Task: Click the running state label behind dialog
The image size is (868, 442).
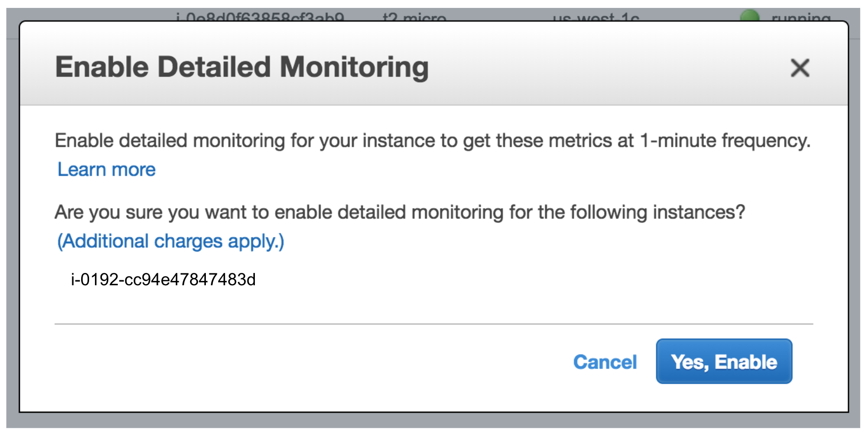Action: [801, 17]
